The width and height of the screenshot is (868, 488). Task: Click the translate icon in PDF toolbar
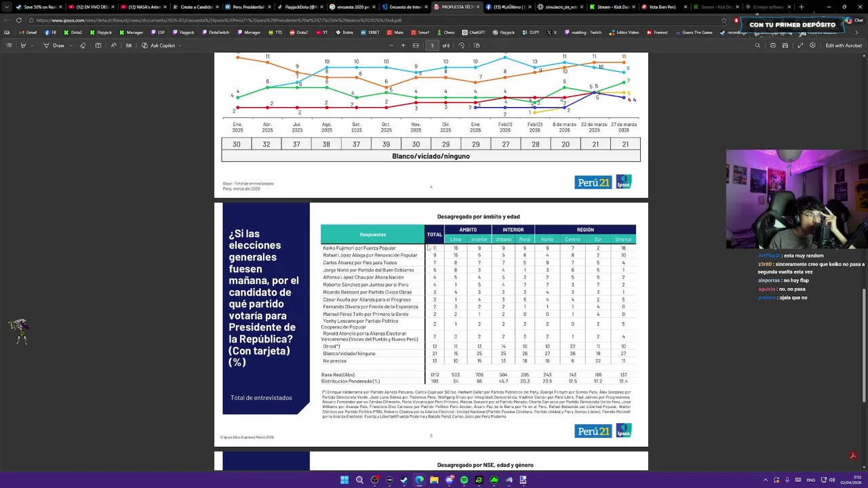point(128,45)
